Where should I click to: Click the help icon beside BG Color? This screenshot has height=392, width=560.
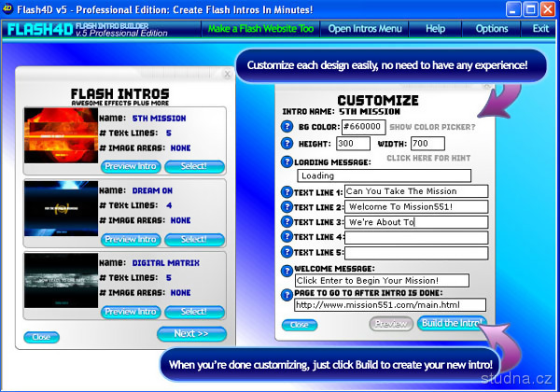[x=287, y=127]
